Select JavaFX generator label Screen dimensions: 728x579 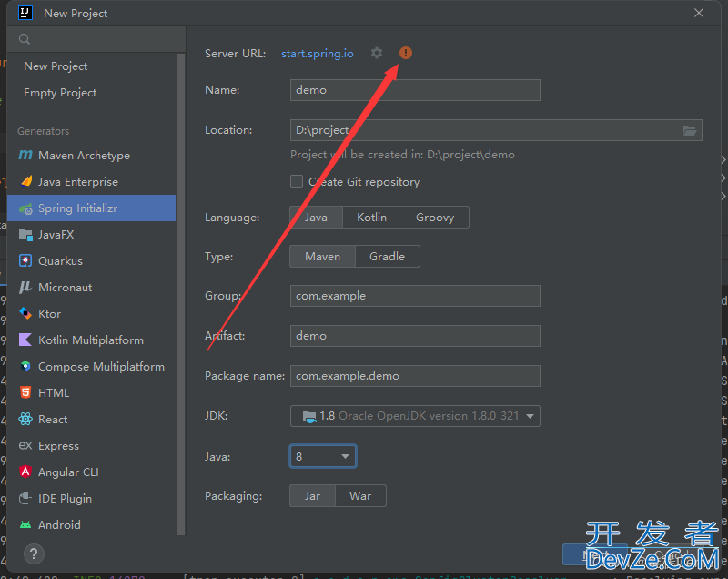(x=56, y=235)
